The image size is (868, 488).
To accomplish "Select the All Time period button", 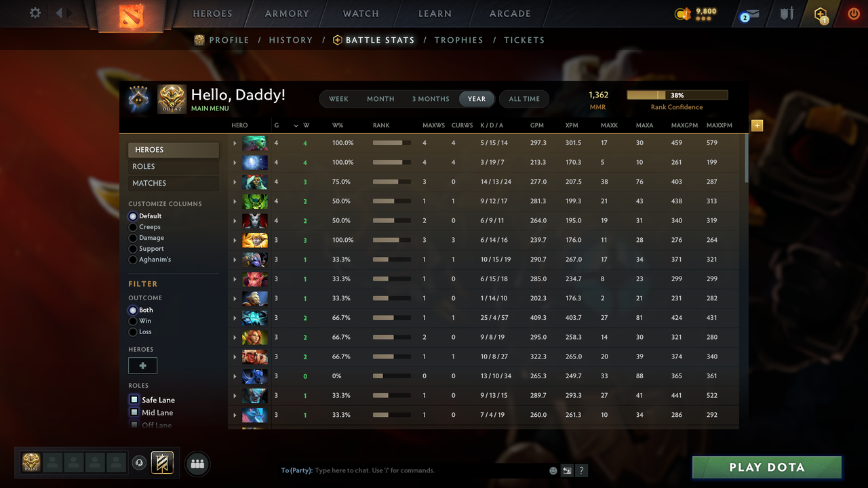I will [524, 99].
